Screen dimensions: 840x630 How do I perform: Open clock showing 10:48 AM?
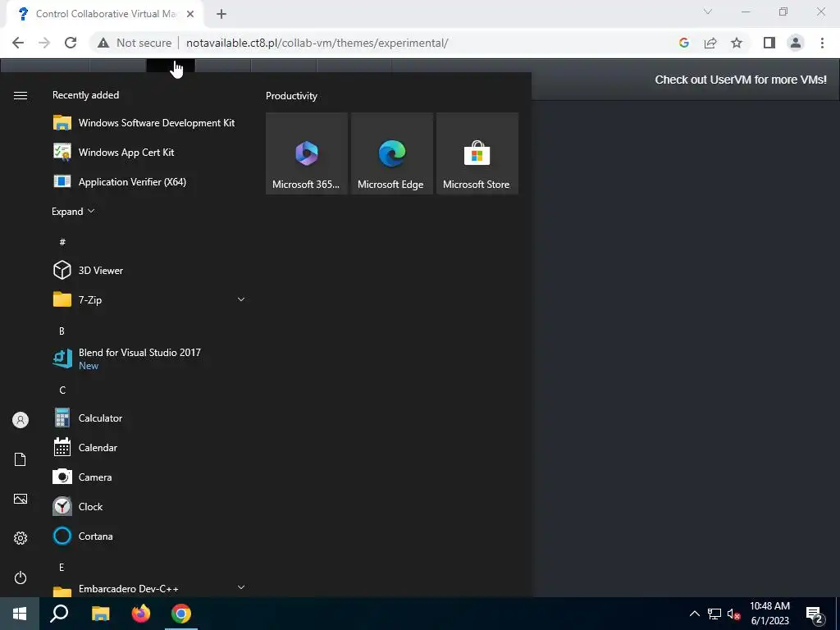pyautogui.click(x=769, y=614)
